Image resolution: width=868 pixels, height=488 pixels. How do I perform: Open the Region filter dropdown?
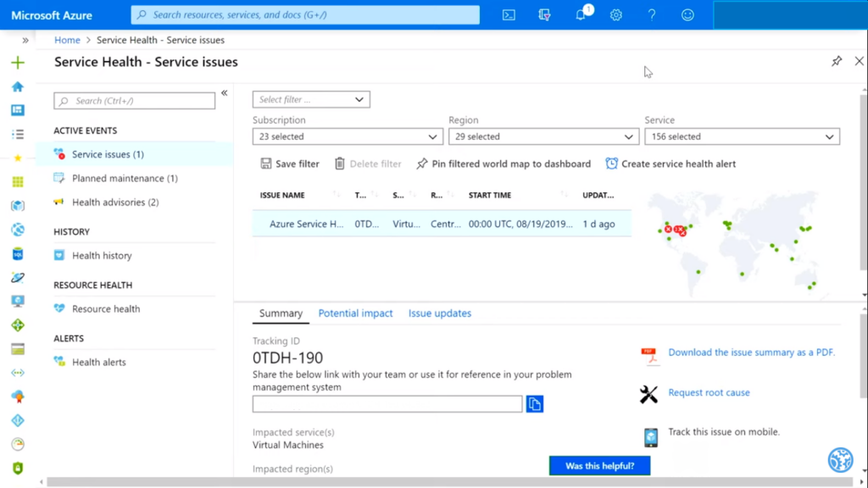click(543, 136)
